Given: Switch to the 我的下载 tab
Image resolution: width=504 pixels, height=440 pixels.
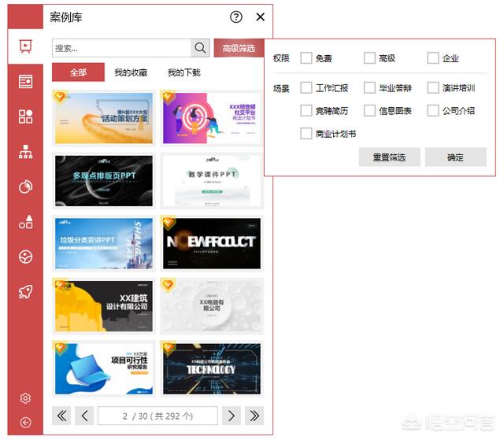Looking at the screenshot, I should (x=183, y=72).
